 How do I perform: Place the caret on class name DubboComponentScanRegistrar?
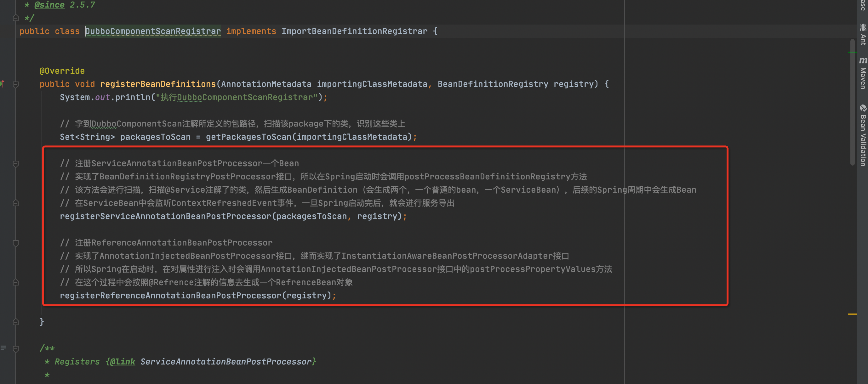coord(153,31)
